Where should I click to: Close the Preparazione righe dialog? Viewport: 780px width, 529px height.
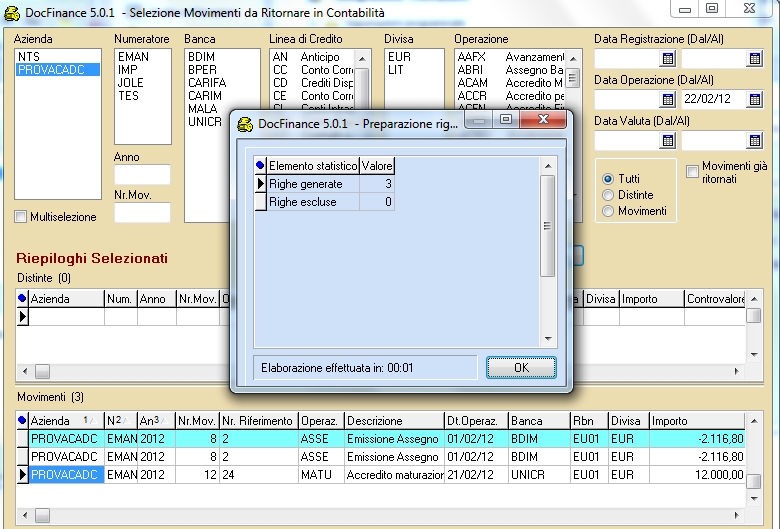545,120
